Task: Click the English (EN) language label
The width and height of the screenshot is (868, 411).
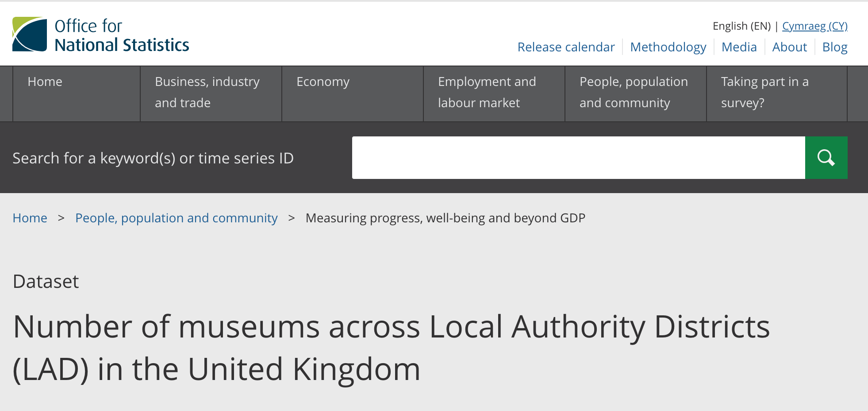Action: tap(741, 26)
